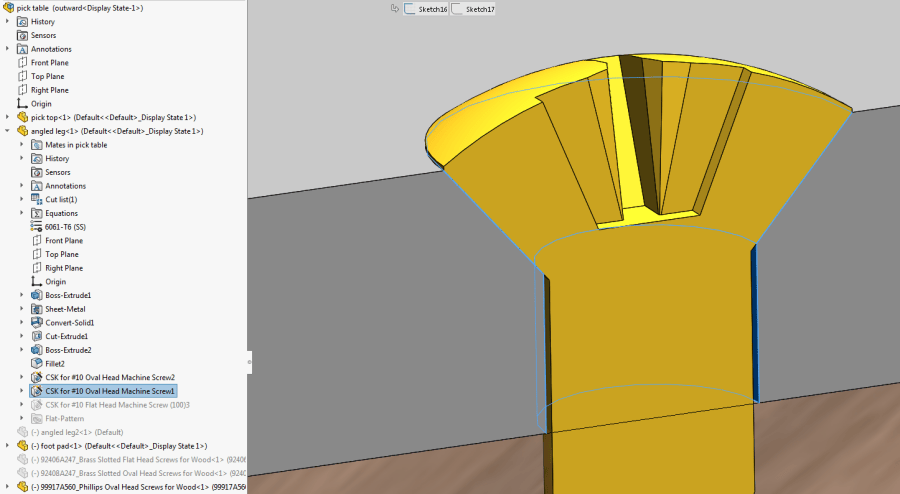900x494 pixels.
Task: Select the top-level Right Plane
Action: click(49, 90)
